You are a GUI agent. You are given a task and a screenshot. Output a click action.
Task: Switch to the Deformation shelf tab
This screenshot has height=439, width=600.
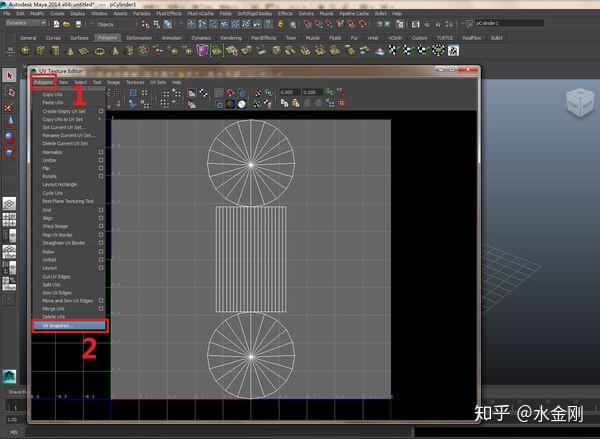coord(139,37)
